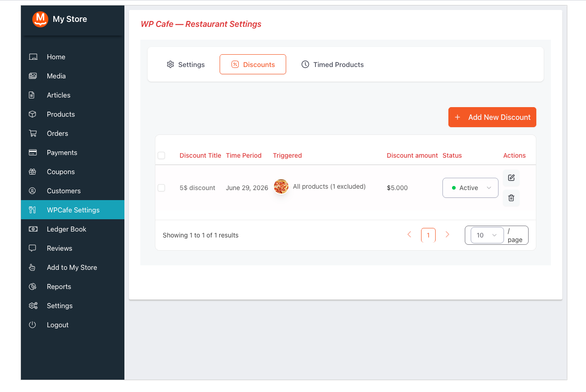Open the Active status dropdown

470,188
